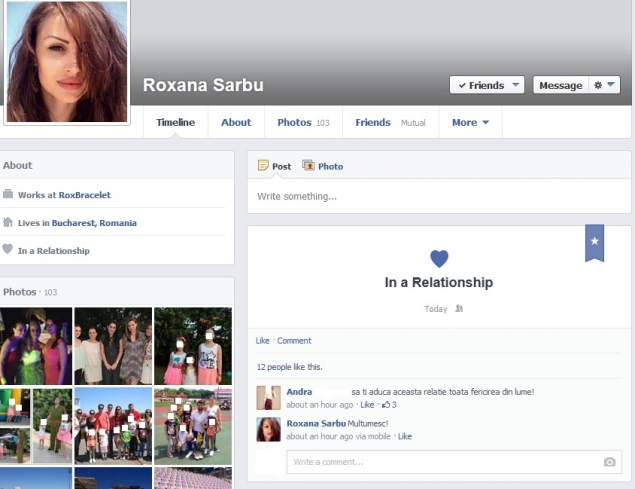
Task: Click the star highlight ribbon icon
Action: click(x=594, y=241)
